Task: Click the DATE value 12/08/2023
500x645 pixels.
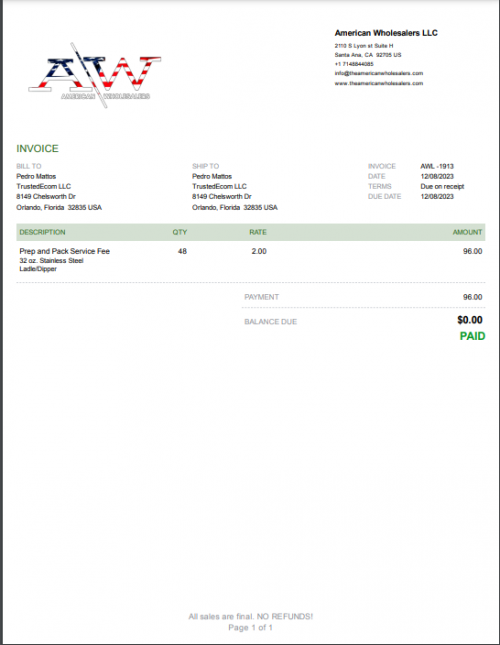Action: (x=437, y=176)
